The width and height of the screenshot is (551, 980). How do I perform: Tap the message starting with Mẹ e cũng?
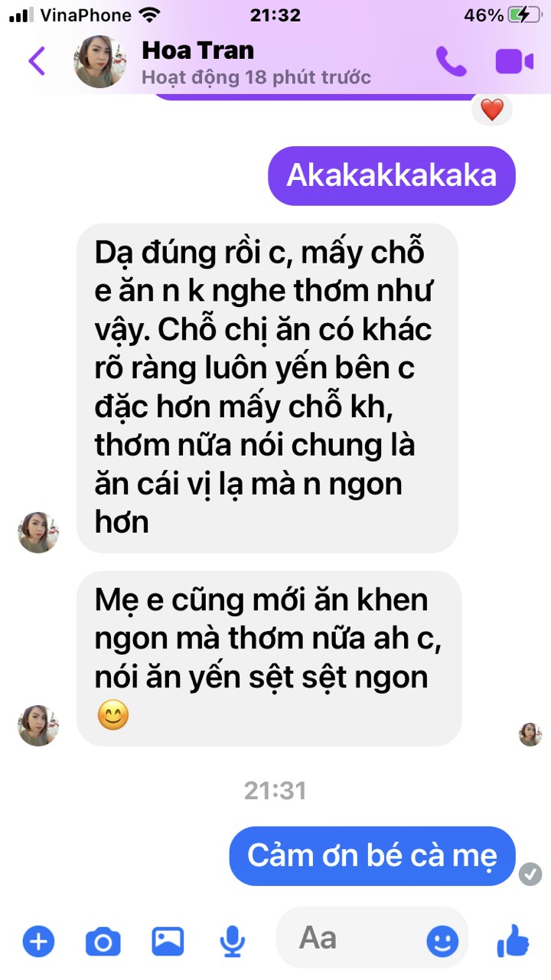coord(269,658)
